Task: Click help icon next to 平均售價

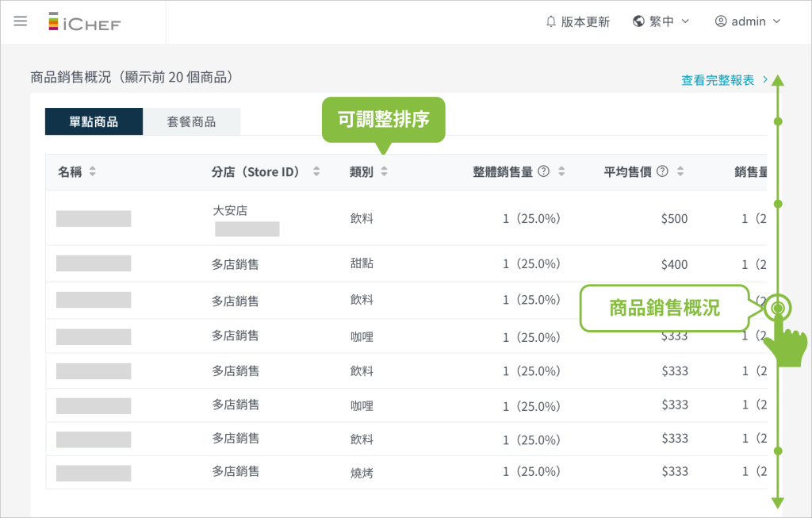Action: coord(662,171)
